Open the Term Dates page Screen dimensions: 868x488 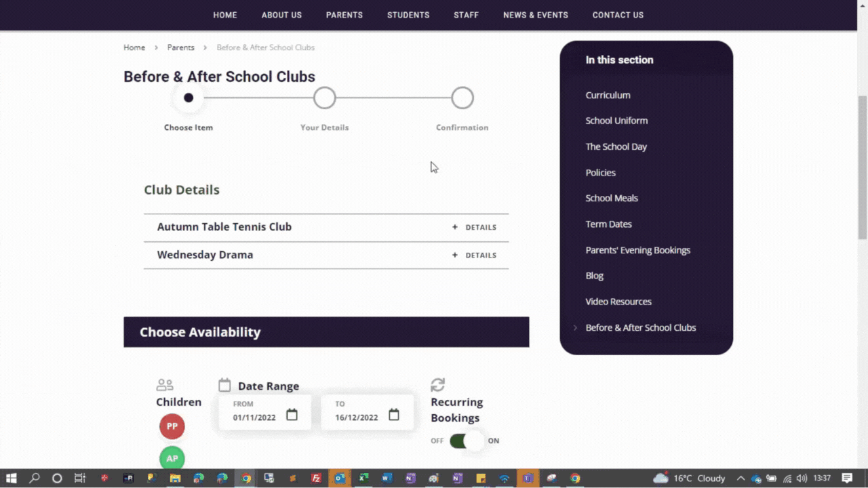coord(608,224)
